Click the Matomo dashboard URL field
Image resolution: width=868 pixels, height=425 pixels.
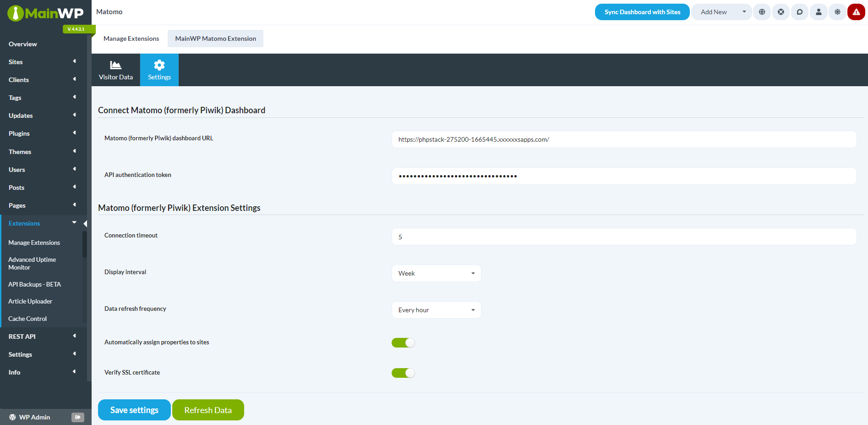point(624,139)
